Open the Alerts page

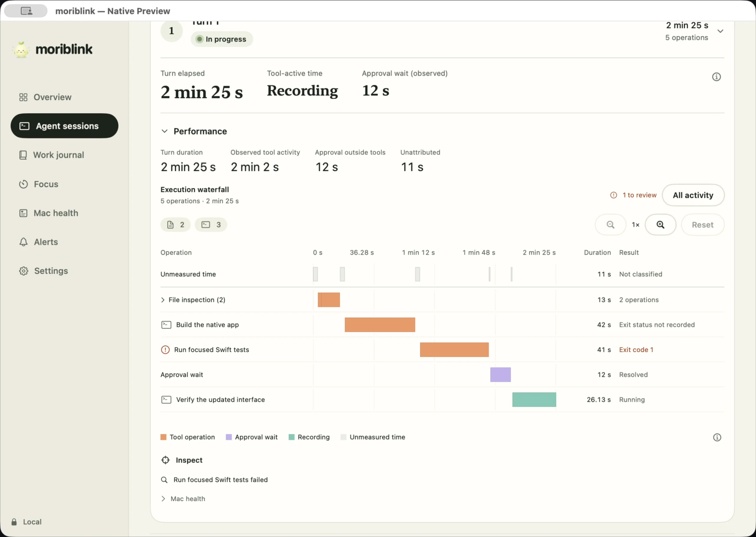click(x=39, y=242)
